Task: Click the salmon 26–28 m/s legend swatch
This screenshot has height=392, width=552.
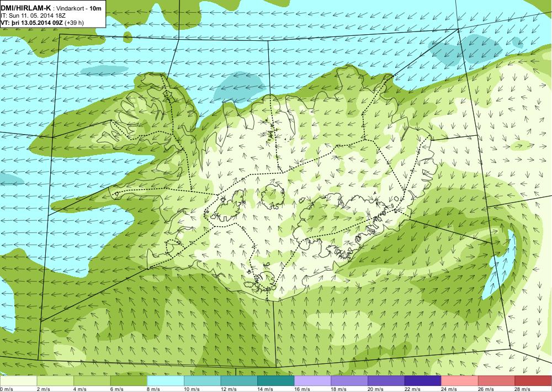Action: click(496, 381)
